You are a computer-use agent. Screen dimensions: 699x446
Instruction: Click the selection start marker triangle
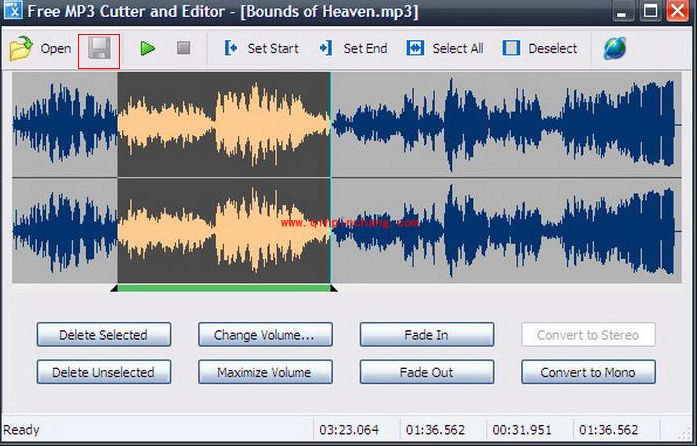pos(114,289)
